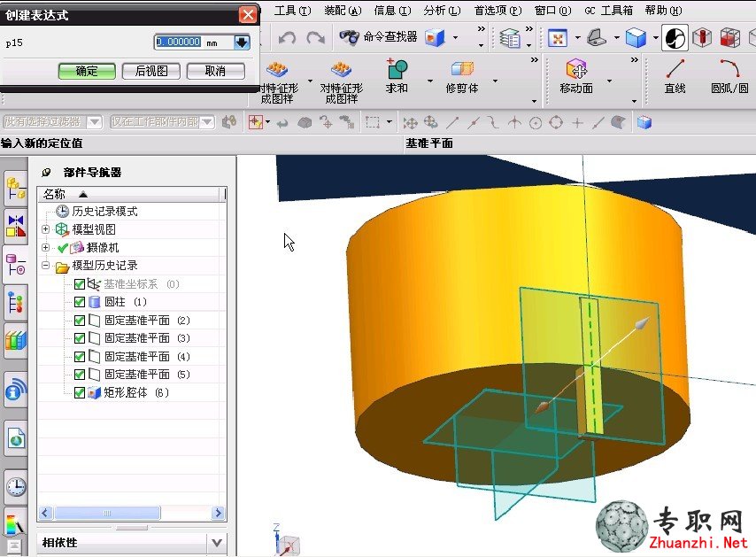
Task: Expand the 摄像机 tree node
Action: 45,247
